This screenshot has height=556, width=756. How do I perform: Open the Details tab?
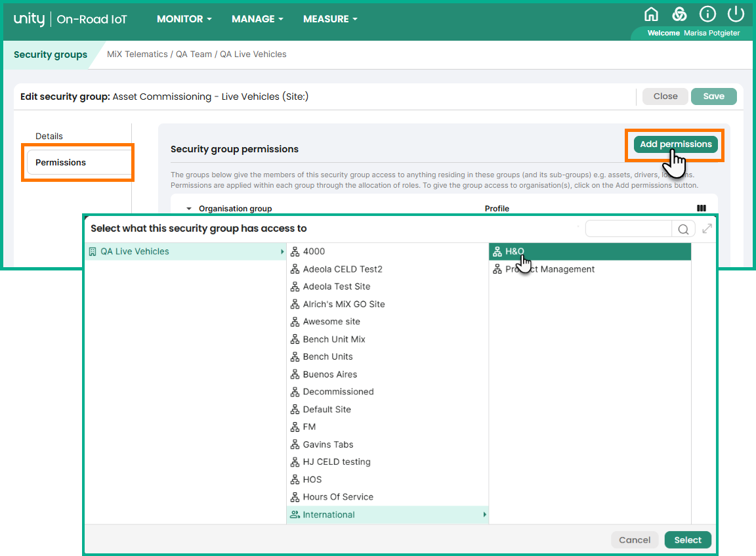(x=49, y=136)
